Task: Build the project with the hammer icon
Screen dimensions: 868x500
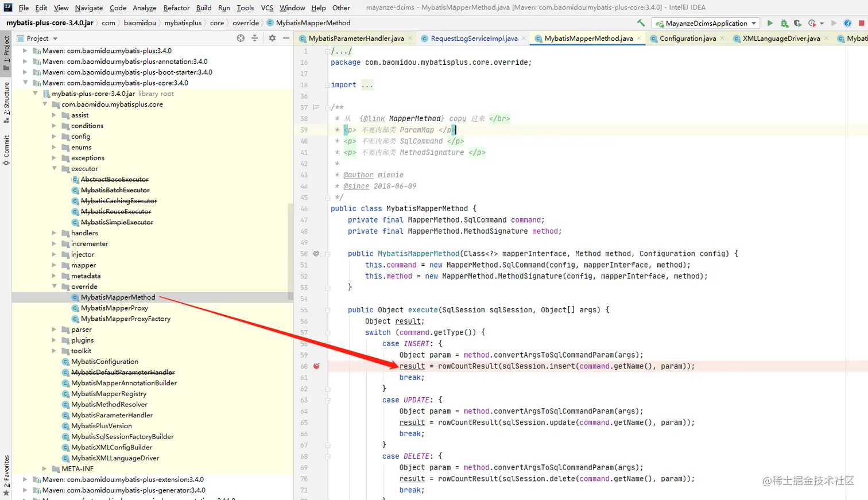Action: (641, 23)
